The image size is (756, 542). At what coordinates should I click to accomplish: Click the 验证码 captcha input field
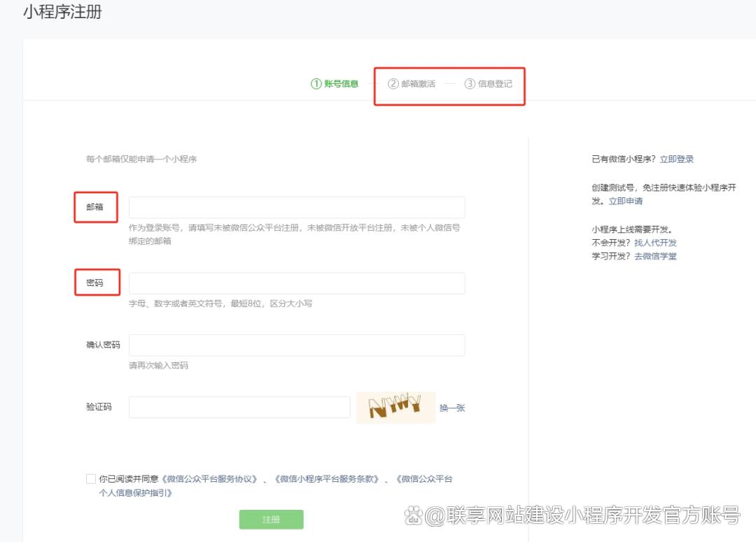coord(239,407)
